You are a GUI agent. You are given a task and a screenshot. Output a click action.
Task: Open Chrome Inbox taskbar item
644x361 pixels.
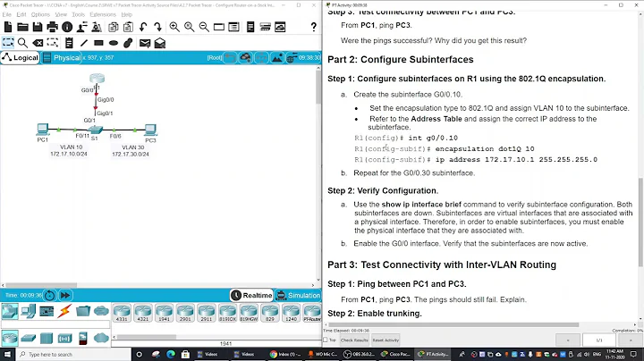[285, 354]
